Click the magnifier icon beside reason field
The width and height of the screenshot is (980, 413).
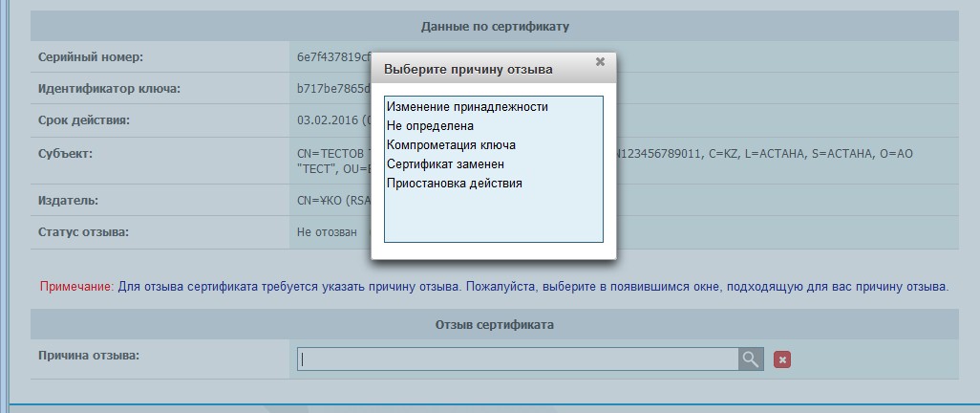(x=751, y=359)
